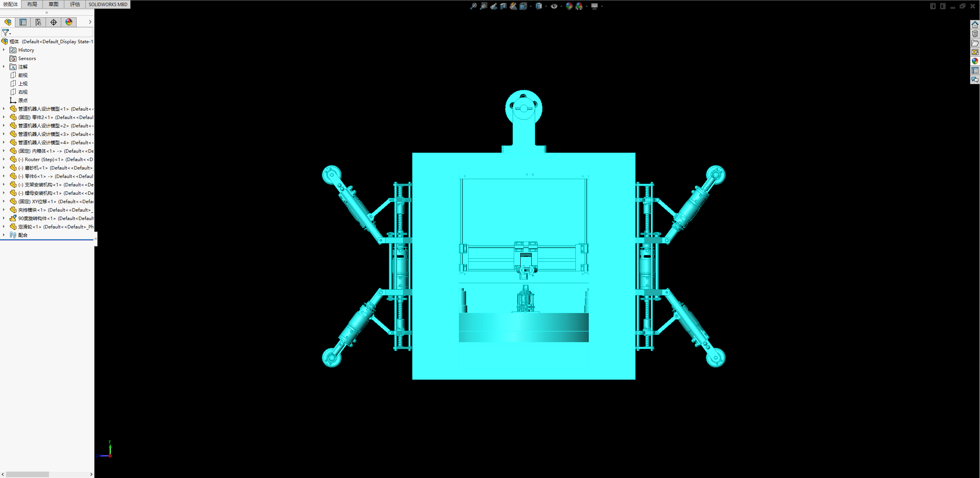
Task: Open ConfigurationManager panel tab
Action: point(38,22)
